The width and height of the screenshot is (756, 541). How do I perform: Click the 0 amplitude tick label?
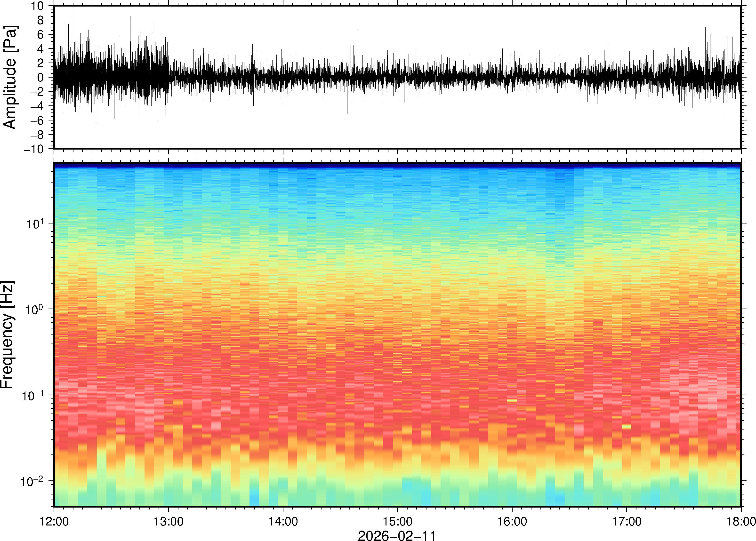tap(40, 78)
